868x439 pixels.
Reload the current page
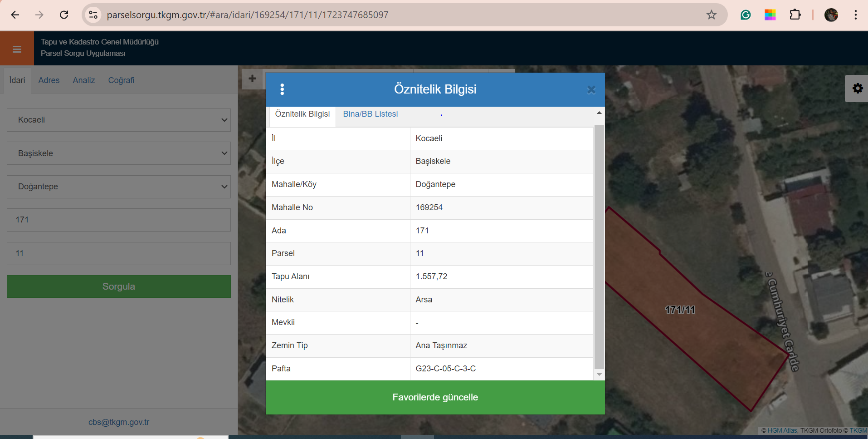coord(64,15)
